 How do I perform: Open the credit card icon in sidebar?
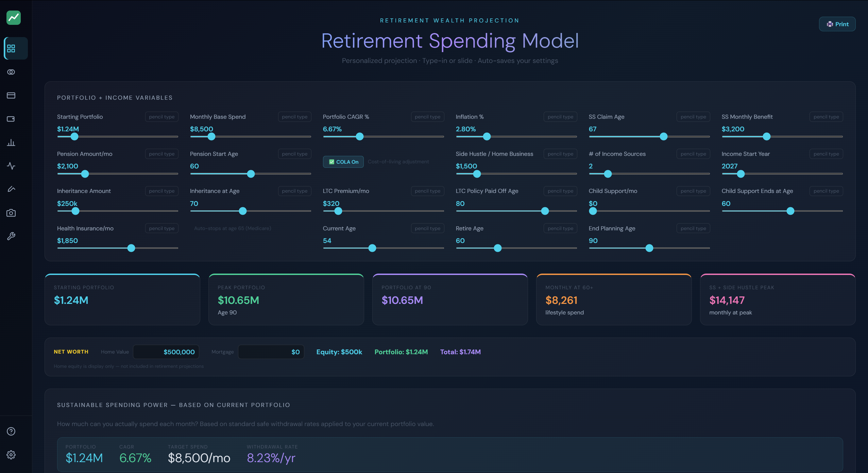click(x=11, y=95)
